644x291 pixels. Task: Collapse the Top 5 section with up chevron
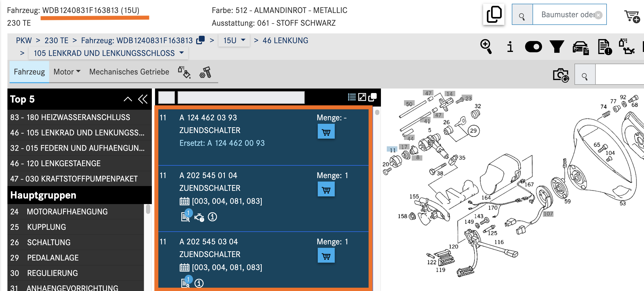click(x=128, y=99)
